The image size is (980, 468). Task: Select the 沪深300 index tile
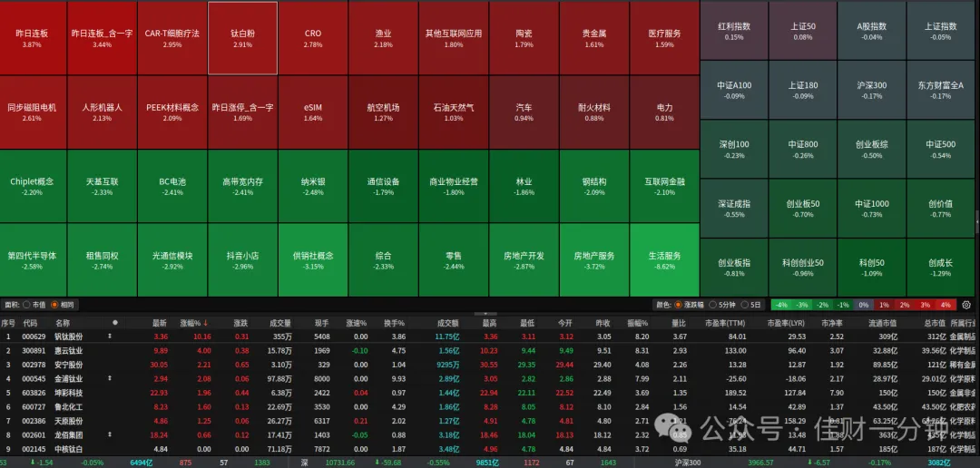[872, 90]
